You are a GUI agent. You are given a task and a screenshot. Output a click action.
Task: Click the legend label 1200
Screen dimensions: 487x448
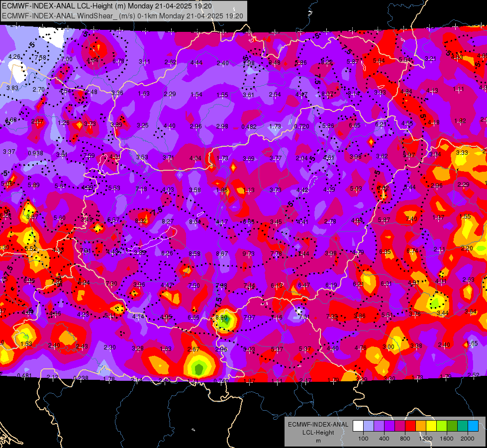pyautogui.click(x=426, y=439)
